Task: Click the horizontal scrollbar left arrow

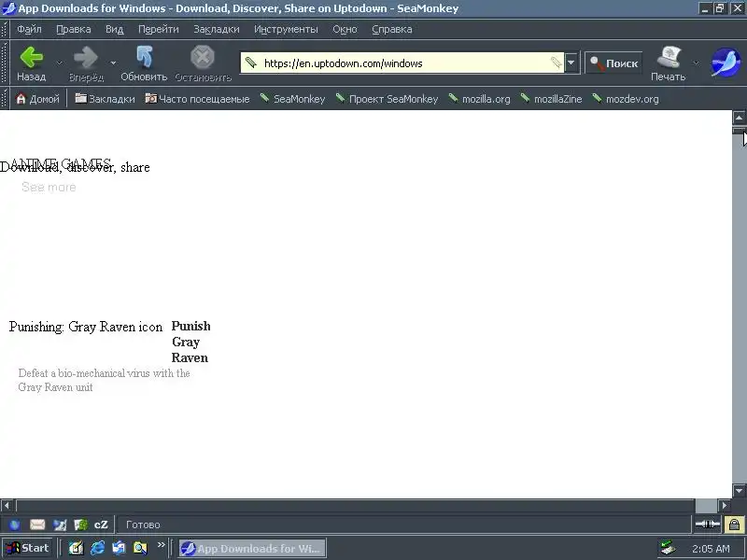Action: 7,505
